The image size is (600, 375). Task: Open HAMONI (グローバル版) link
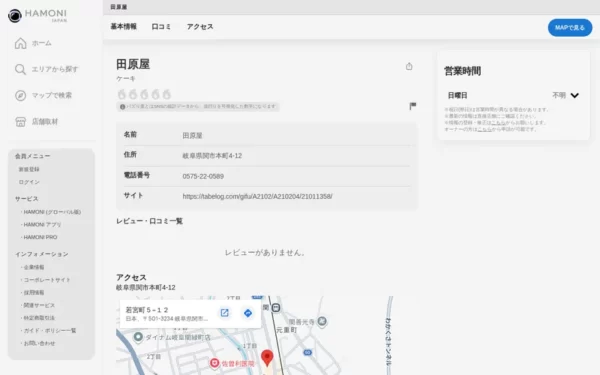[x=52, y=212]
